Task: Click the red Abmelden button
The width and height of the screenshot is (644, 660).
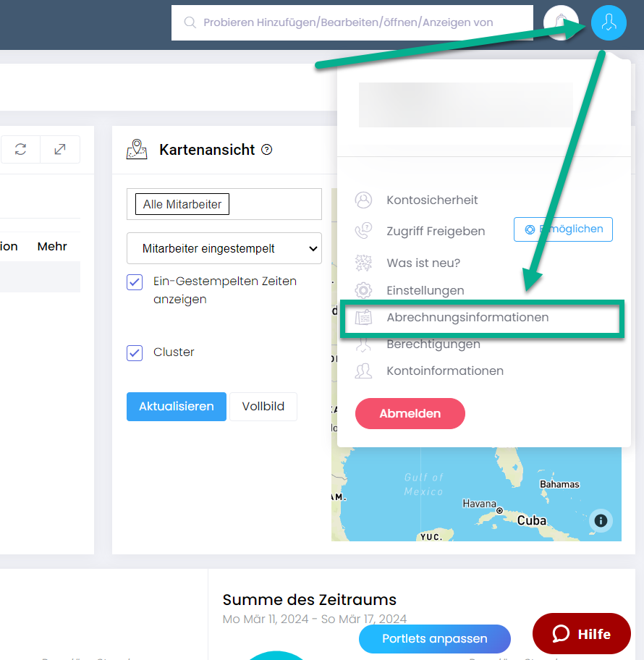Action: 410,413
